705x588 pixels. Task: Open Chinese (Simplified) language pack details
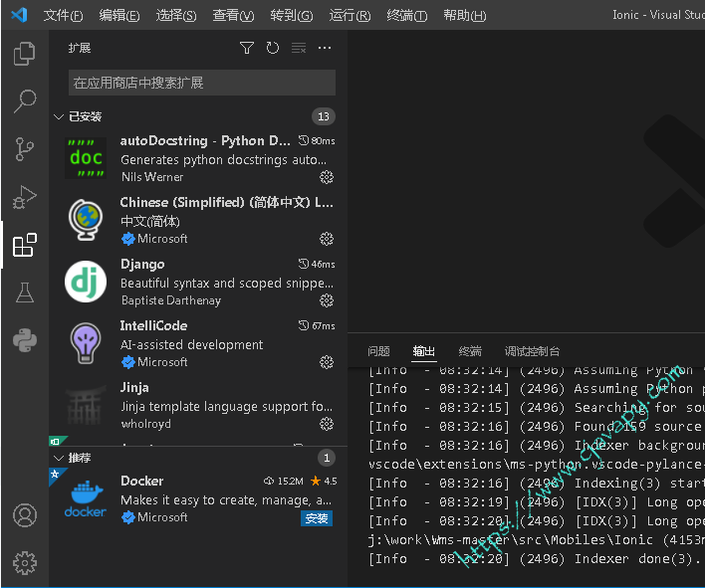point(227,202)
